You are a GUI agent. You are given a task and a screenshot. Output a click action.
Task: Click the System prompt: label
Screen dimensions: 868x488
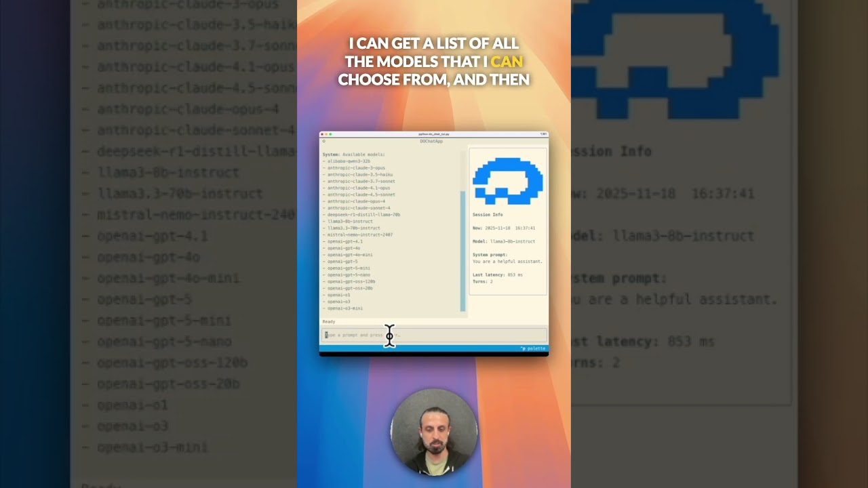click(490, 255)
